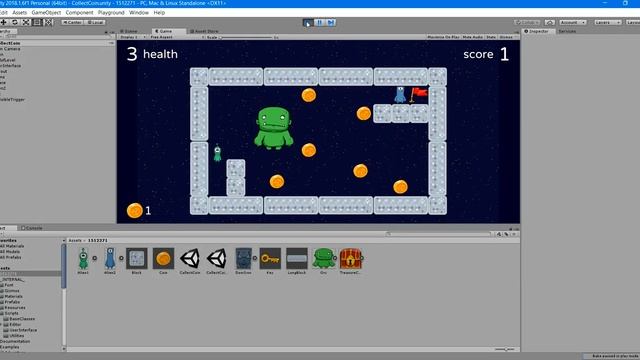Screen dimensions: 640x360
Task: Toggle the Local handle rotation button
Action: (95, 22)
